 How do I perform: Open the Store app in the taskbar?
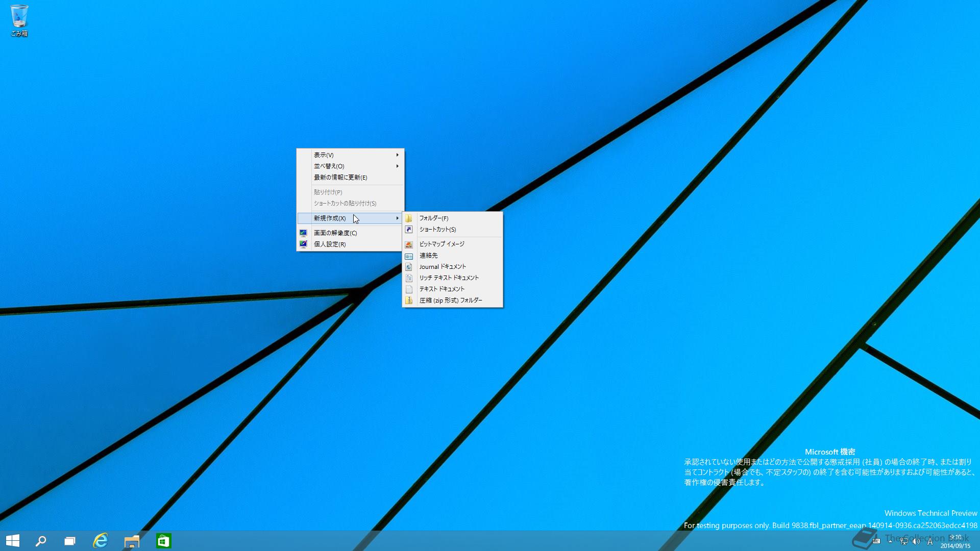click(x=163, y=541)
